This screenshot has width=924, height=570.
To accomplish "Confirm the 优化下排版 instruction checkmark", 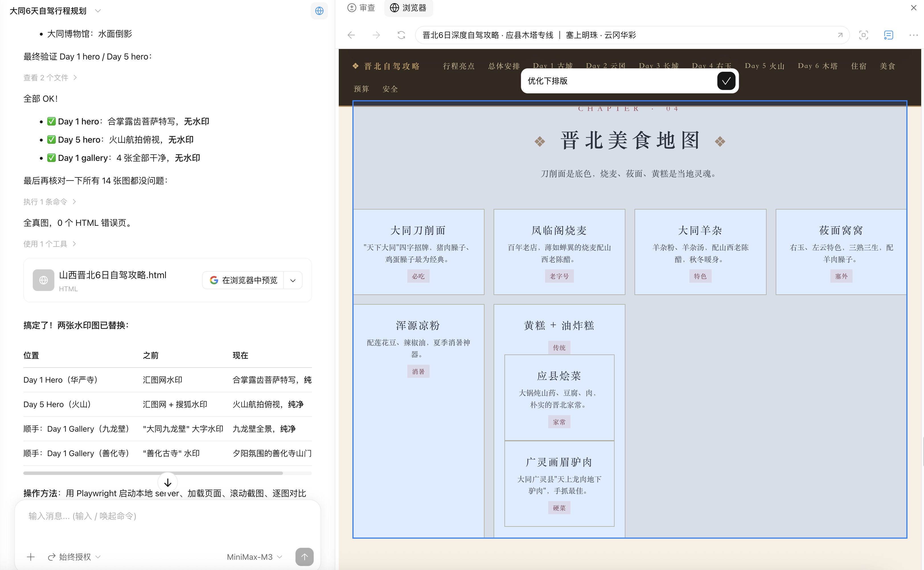I will (x=726, y=81).
